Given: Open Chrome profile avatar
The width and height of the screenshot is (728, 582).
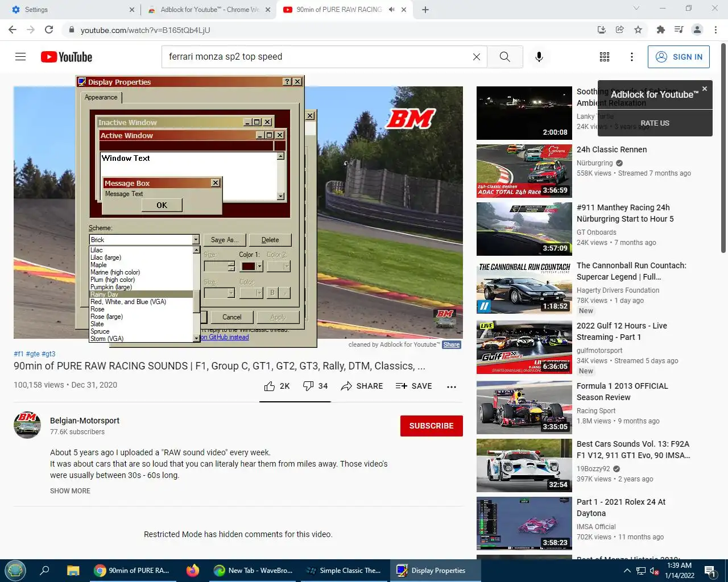Looking at the screenshot, I should point(697,30).
